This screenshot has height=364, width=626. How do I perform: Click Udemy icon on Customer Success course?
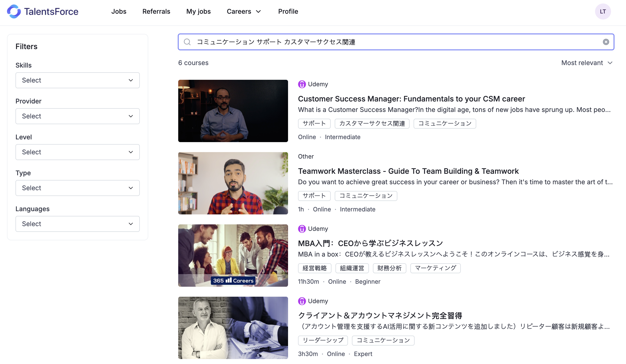tap(302, 84)
